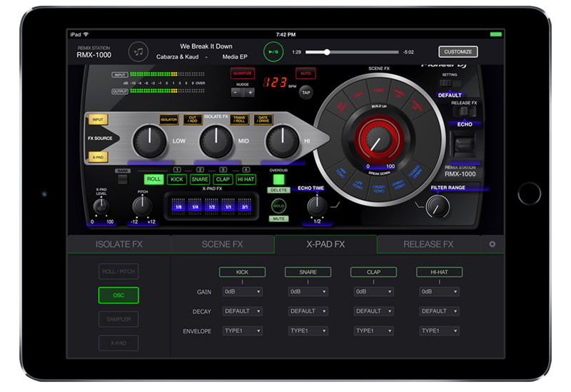Enable the X-PAD FX source
This screenshot has width=571, height=392.
click(x=96, y=157)
